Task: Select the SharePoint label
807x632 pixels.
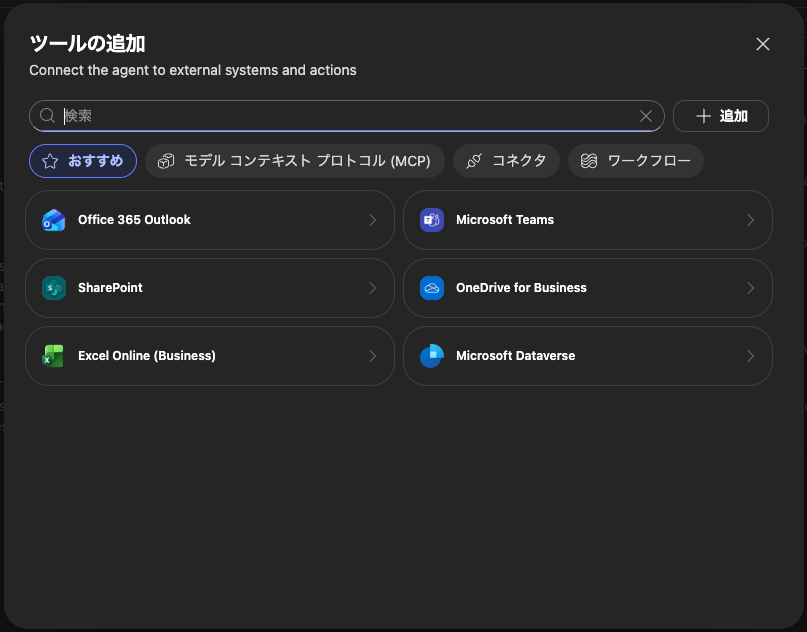Action: coord(110,288)
